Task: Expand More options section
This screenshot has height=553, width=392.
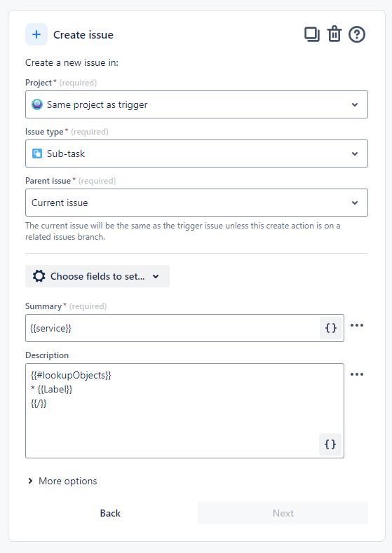Action: [x=62, y=481]
